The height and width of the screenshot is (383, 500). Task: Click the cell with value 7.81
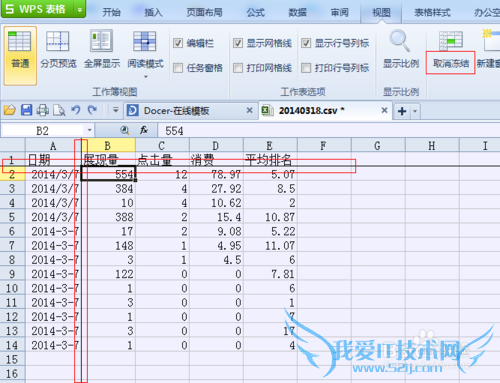pyautogui.click(x=270, y=274)
